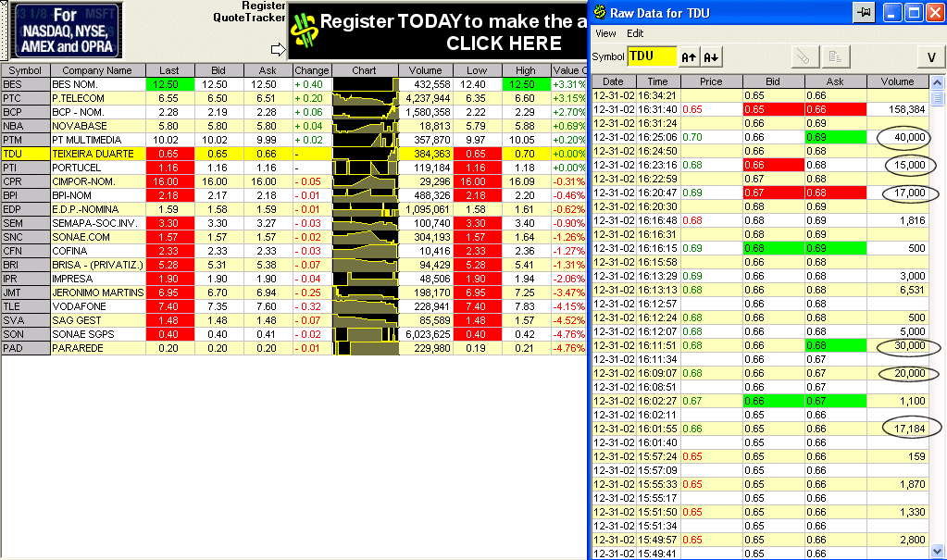Click the QuoteTracker icon in Raw Data title bar
947x560 pixels.
pyautogui.click(x=600, y=12)
